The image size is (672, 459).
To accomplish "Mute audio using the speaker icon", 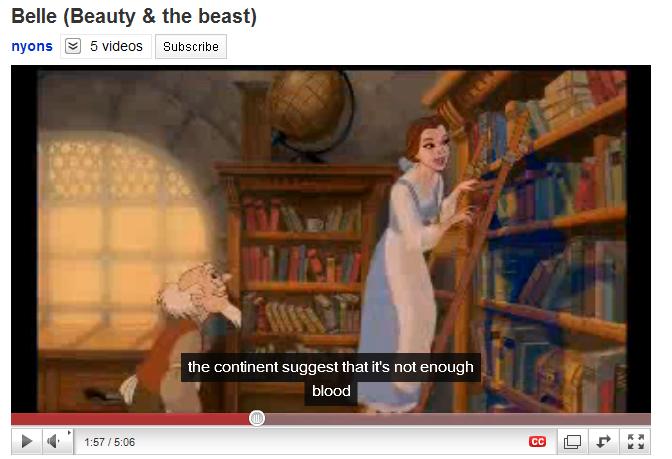I will point(53,441).
